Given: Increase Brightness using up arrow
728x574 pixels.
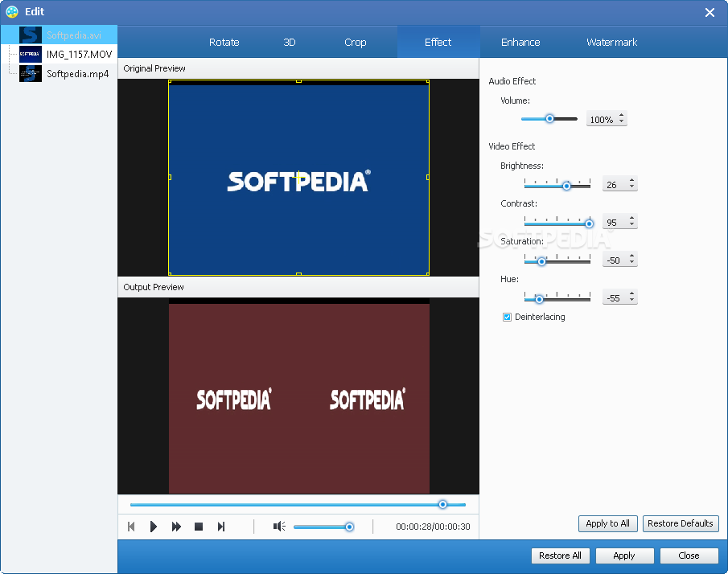Looking at the screenshot, I should (x=632, y=180).
